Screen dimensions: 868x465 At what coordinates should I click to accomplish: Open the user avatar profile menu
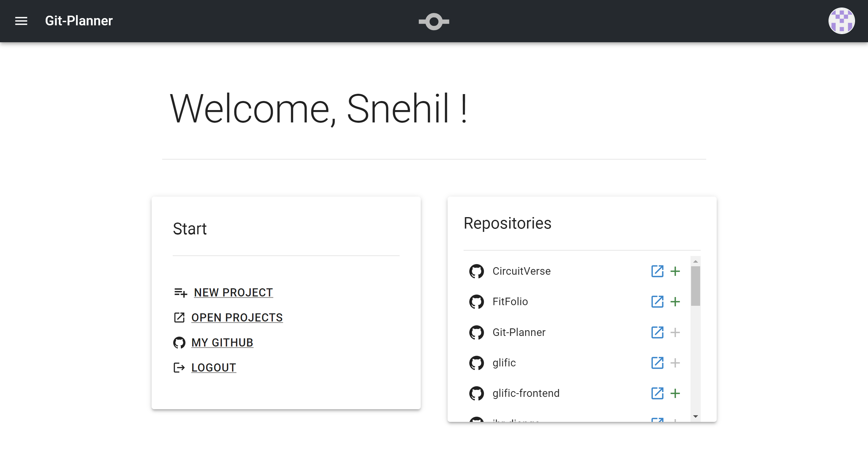coord(841,21)
